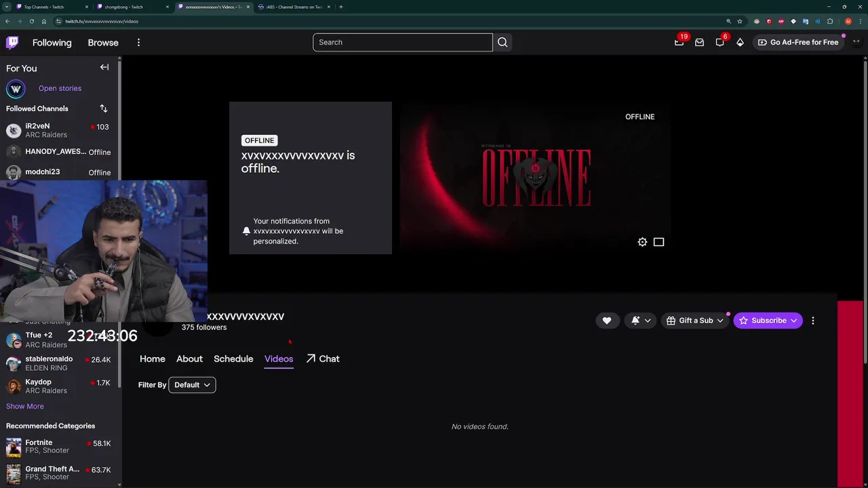Open the Browse page

click(103, 43)
